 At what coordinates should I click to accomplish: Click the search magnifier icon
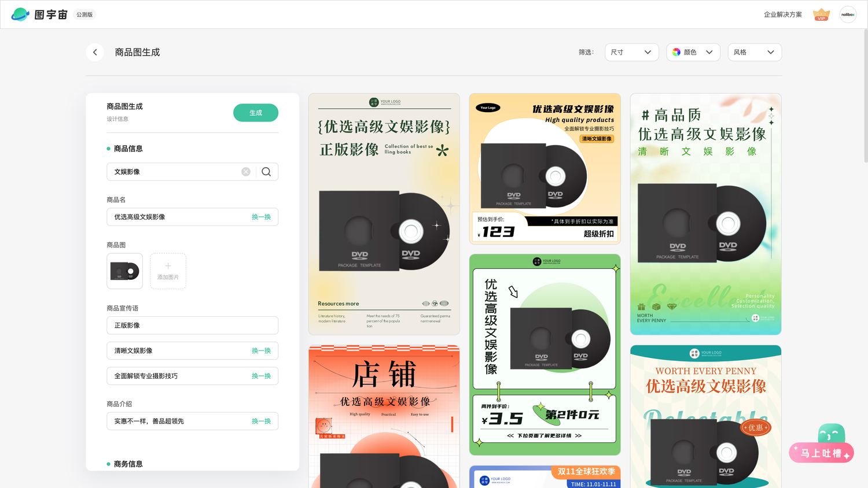click(266, 172)
